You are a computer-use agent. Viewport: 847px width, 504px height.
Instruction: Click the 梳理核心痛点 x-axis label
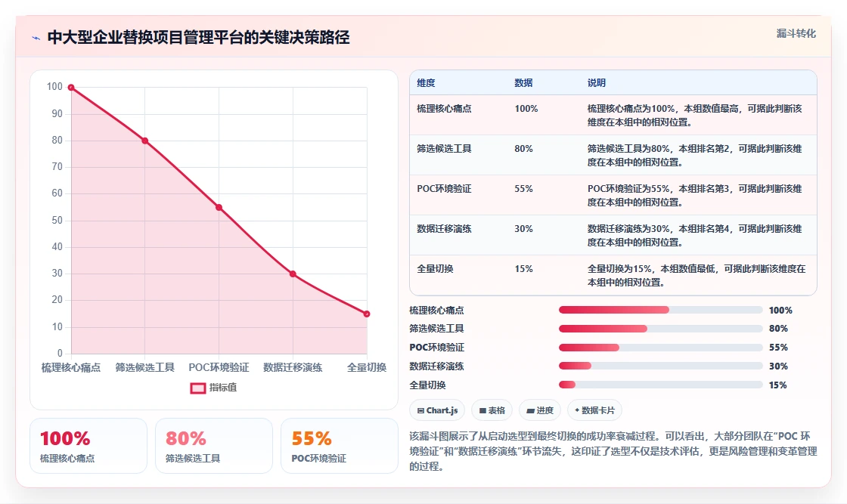click(x=71, y=367)
